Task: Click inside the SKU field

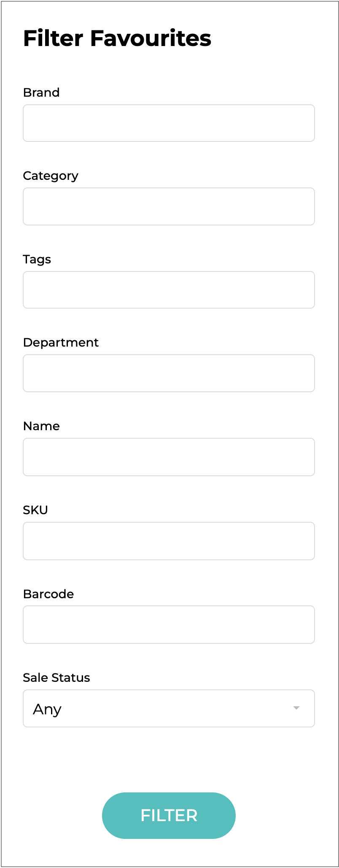Action: [x=169, y=541]
